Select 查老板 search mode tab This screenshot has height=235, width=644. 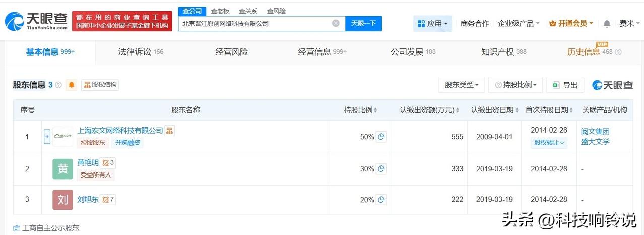click(220, 11)
